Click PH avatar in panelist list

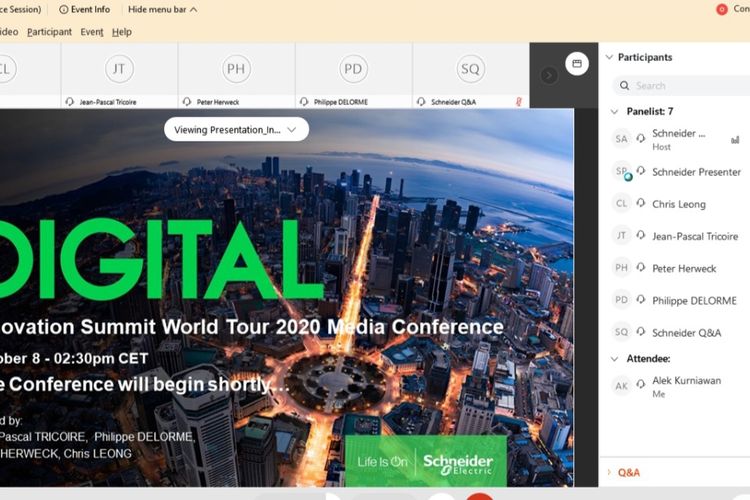[621, 267]
